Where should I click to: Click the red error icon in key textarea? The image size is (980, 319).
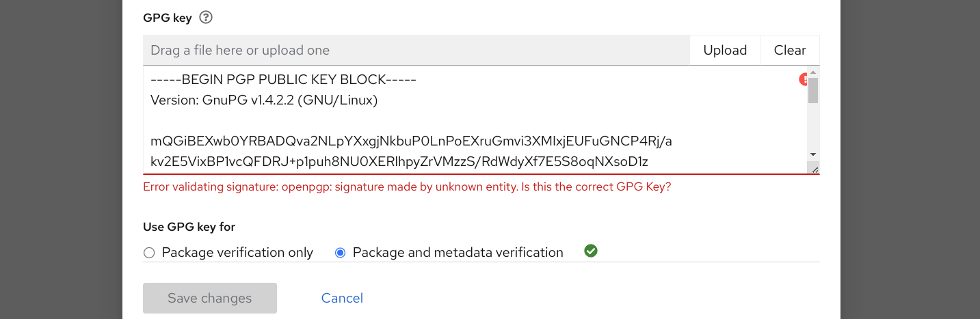pos(804,80)
